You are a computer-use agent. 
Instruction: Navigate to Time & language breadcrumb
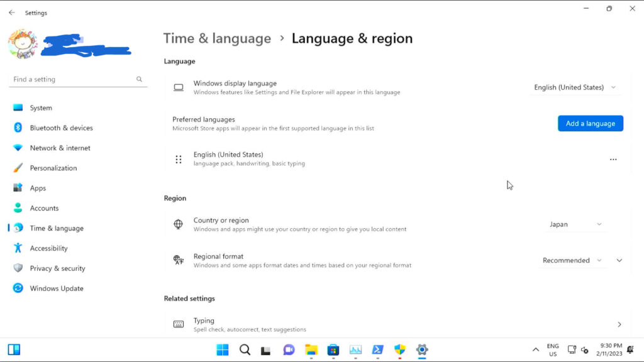pos(217,38)
